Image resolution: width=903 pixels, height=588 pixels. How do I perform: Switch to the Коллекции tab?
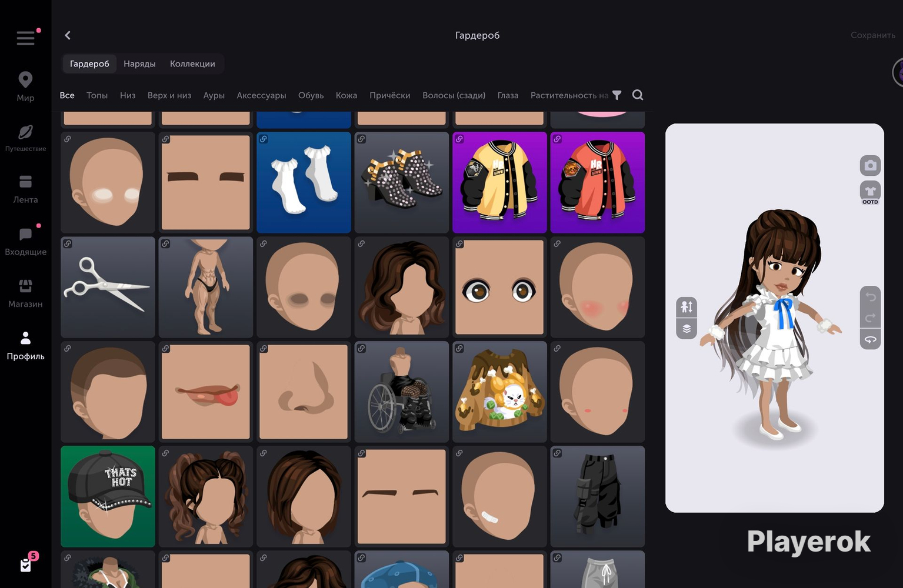click(x=192, y=64)
